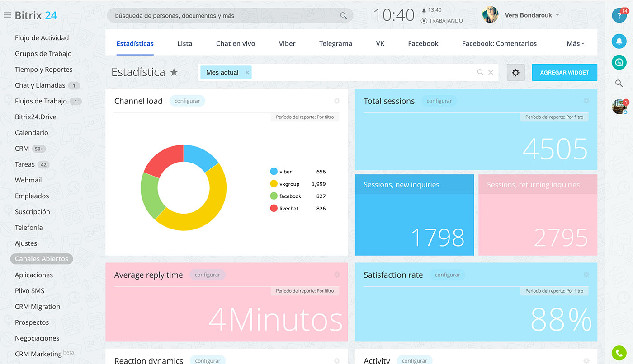The image size is (633, 364).
Task: Open the help question mark icon
Action: 619,16
